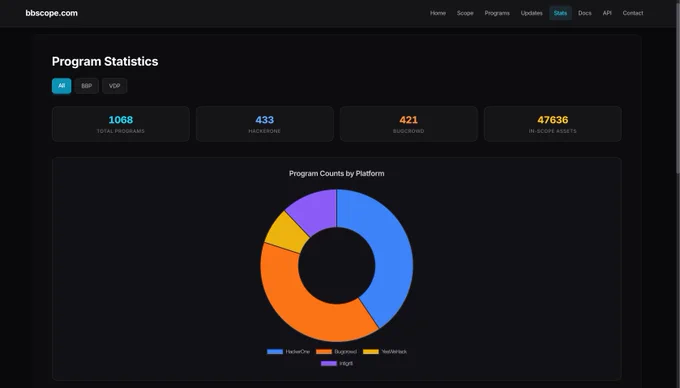Viewport: 680px width, 388px height.
Task: Open the Updates nav item
Action: coord(531,13)
